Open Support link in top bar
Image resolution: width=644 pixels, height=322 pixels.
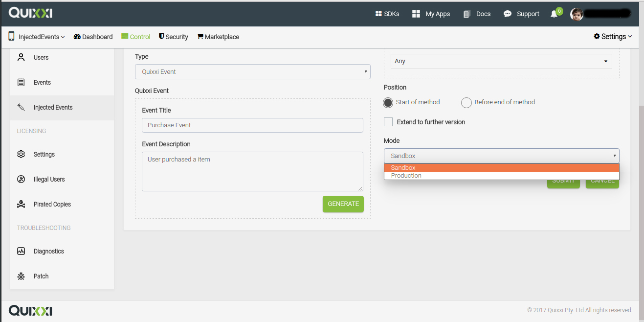pyautogui.click(x=522, y=14)
